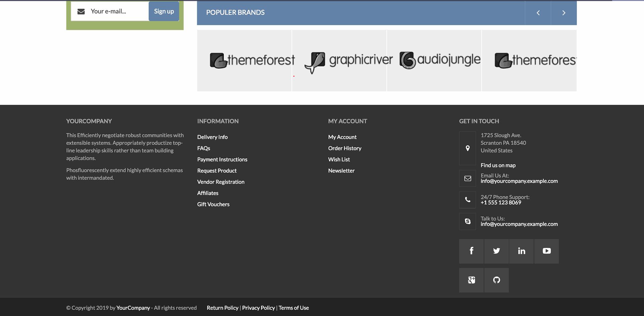Image resolution: width=644 pixels, height=316 pixels.
Task: Click the YOURCOMPANY footer heading
Action: (89, 121)
